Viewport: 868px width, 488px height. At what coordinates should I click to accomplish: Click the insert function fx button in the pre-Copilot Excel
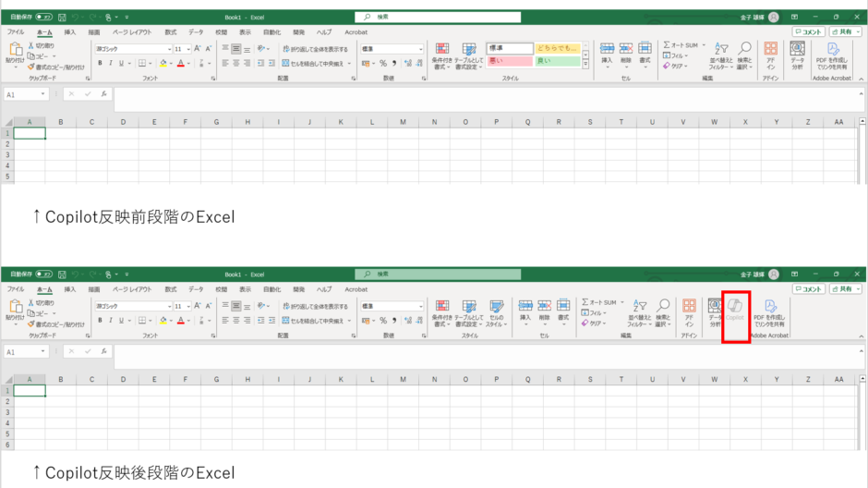click(x=104, y=94)
